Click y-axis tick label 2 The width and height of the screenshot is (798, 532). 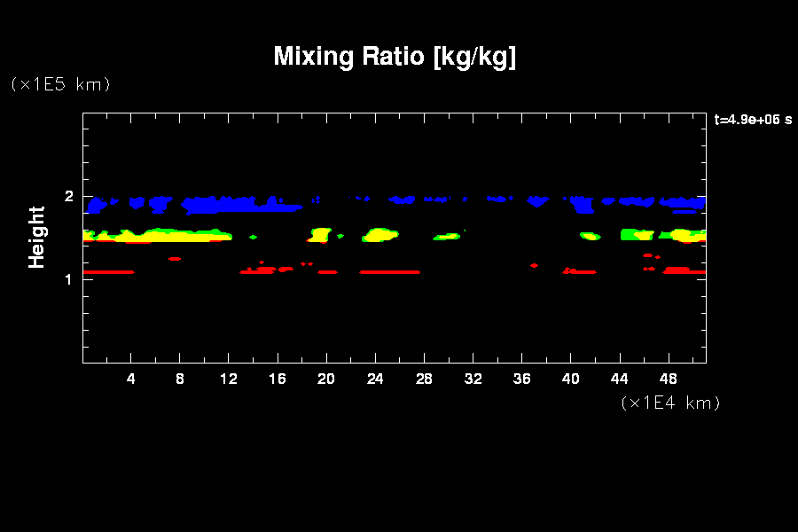(x=67, y=196)
